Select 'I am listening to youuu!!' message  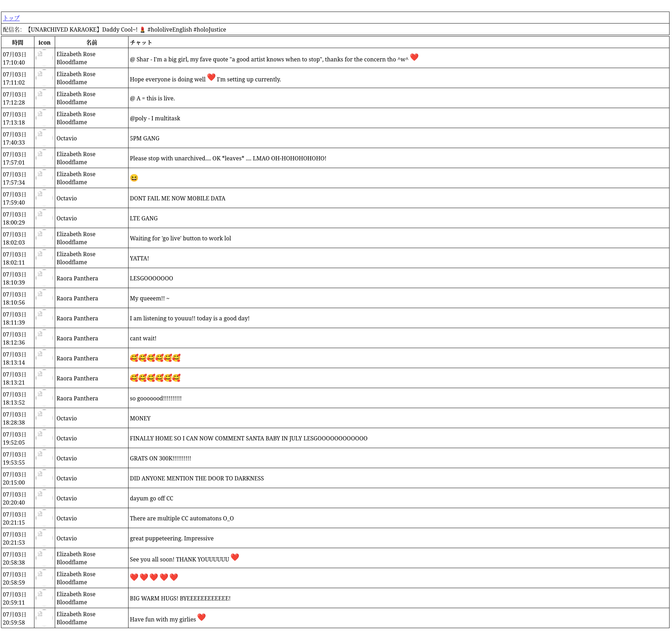(x=190, y=318)
